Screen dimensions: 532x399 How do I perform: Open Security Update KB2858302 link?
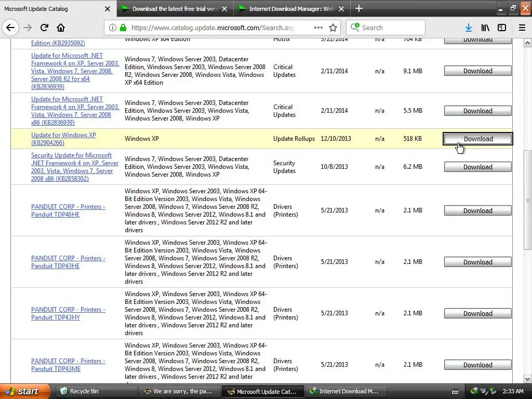pos(75,167)
